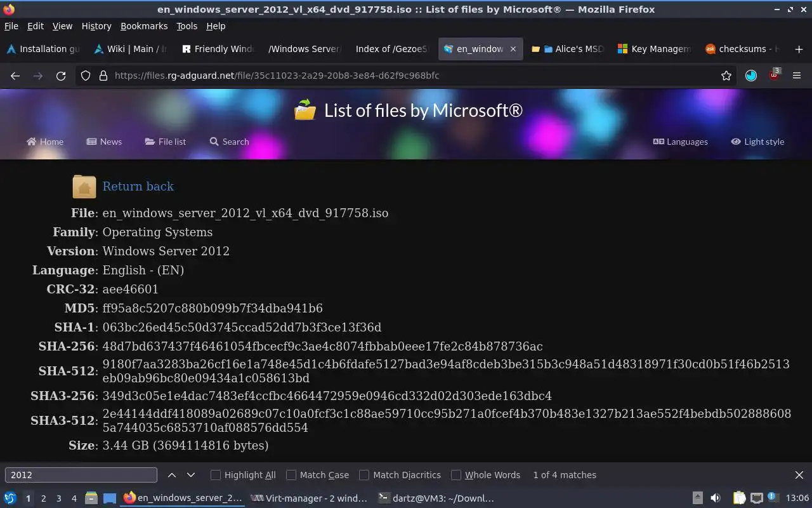812x508 pixels.
Task: Open the History menu
Action: pos(96,26)
